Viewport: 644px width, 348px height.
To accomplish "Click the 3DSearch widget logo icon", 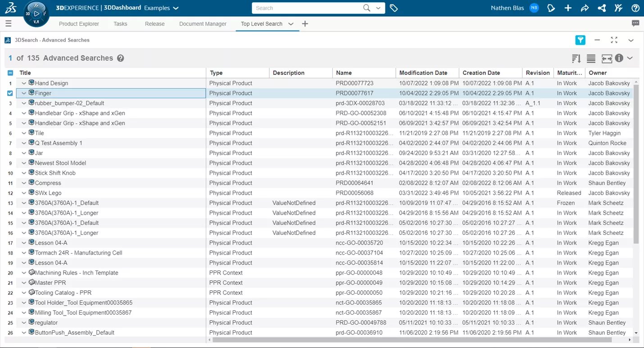I will [8, 40].
